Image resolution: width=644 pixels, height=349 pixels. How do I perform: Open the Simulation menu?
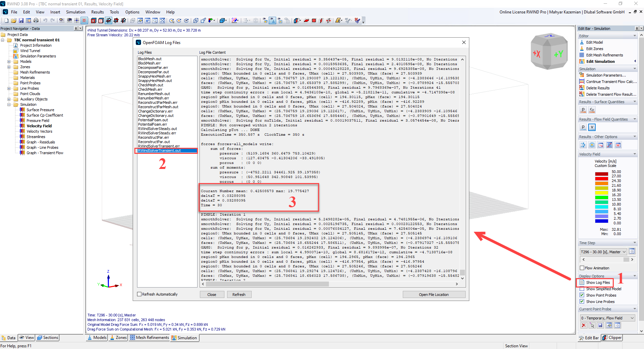[x=76, y=12]
